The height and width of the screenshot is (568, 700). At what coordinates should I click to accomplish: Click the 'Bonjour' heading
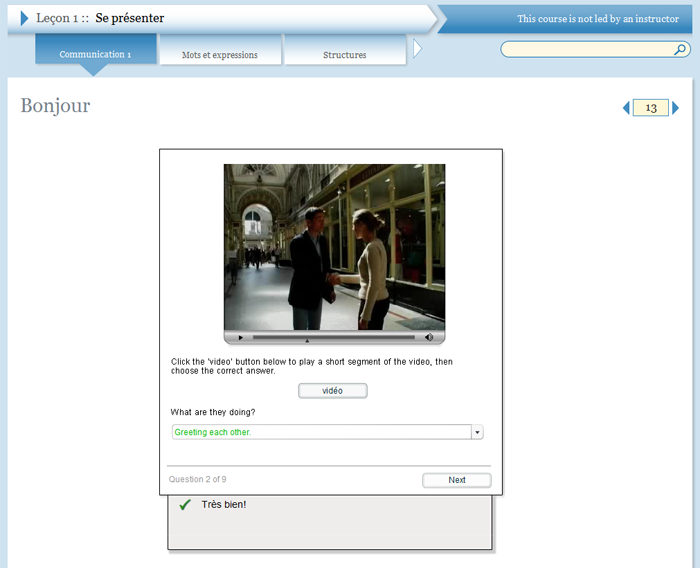(x=55, y=106)
